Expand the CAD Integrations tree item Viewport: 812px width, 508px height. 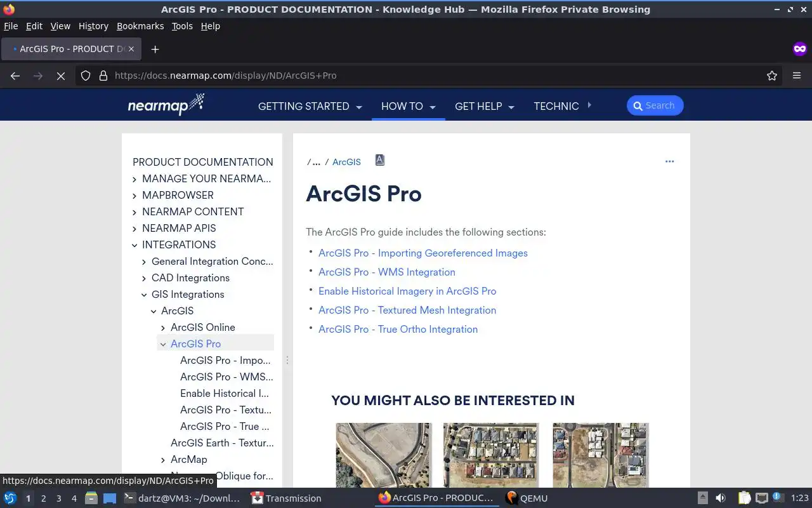click(144, 278)
